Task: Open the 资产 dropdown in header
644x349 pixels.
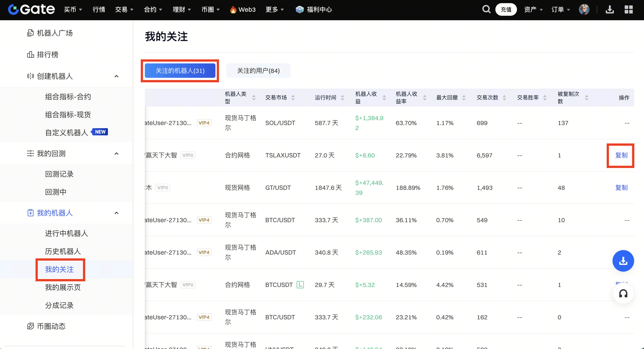Action: 533,9
